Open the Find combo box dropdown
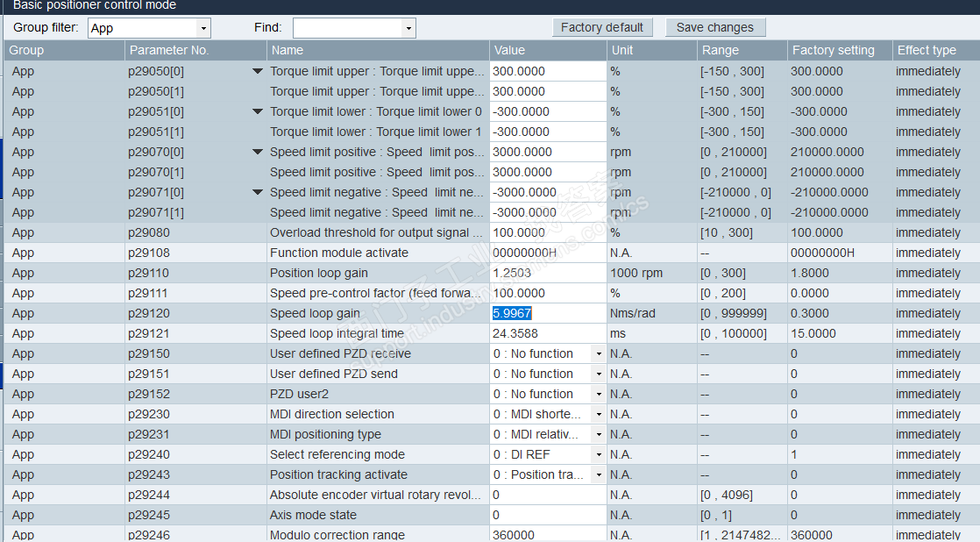Viewport: 980px width, 542px height. pos(408,28)
